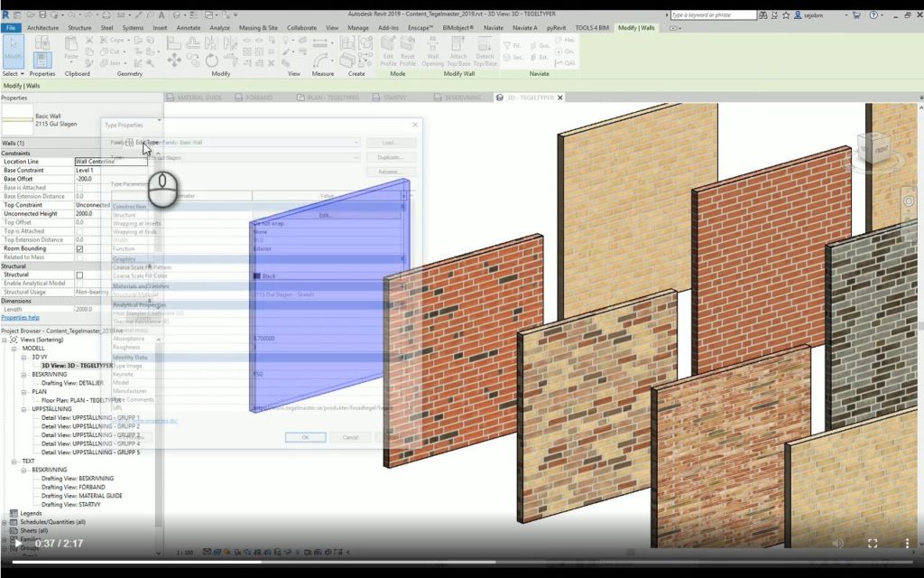This screenshot has height=578, width=924.
Task: Click the Text 'A' quick access icon
Action: tap(161, 14)
